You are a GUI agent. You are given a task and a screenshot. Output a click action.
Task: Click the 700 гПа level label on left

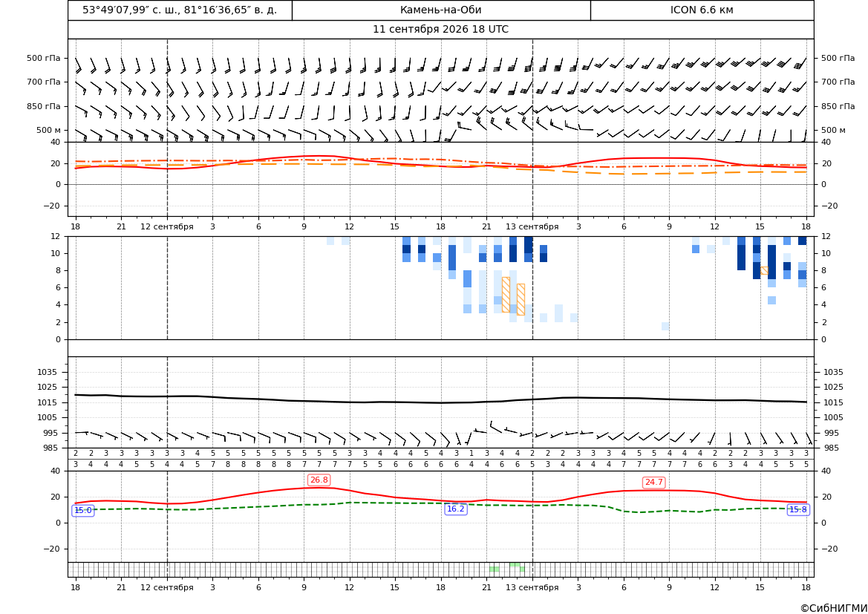[x=44, y=82]
